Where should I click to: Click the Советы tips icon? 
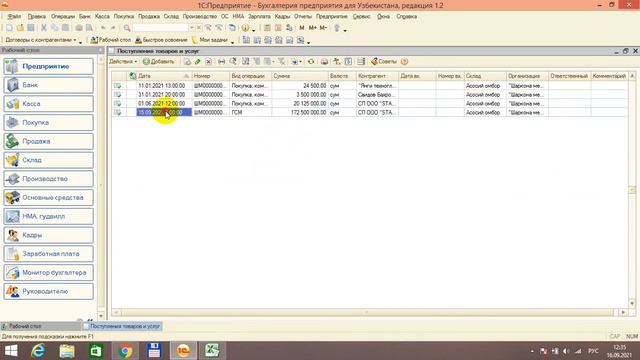[384, 62]
